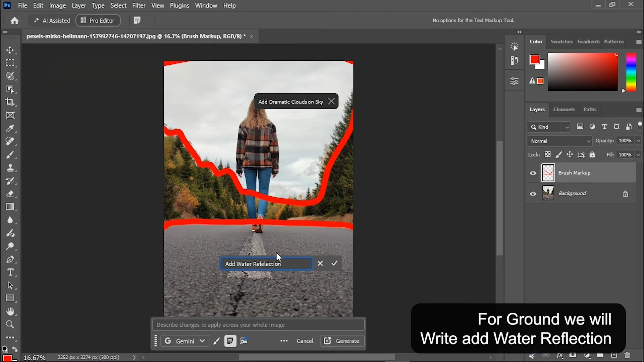The width and height of the screenshot is (644, 362).
Task: Select the Eraser tool
Action: (x=10, y=194)
